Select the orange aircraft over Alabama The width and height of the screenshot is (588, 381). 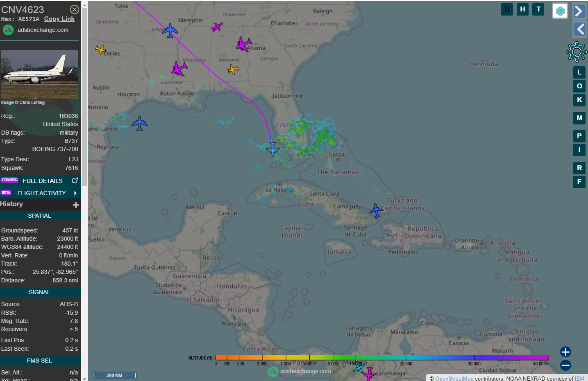(233, 70)
